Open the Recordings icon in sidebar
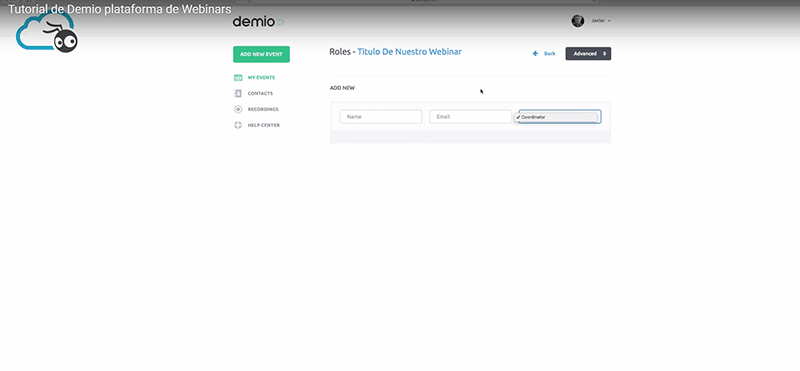Viewport: 800px width, 371px height. (238, 109)
